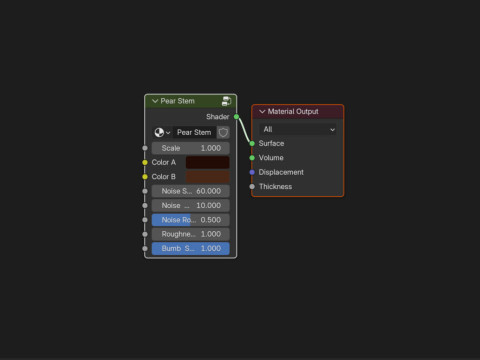Click the Noise ... 10.000 input socket

[x=145, y=205]
